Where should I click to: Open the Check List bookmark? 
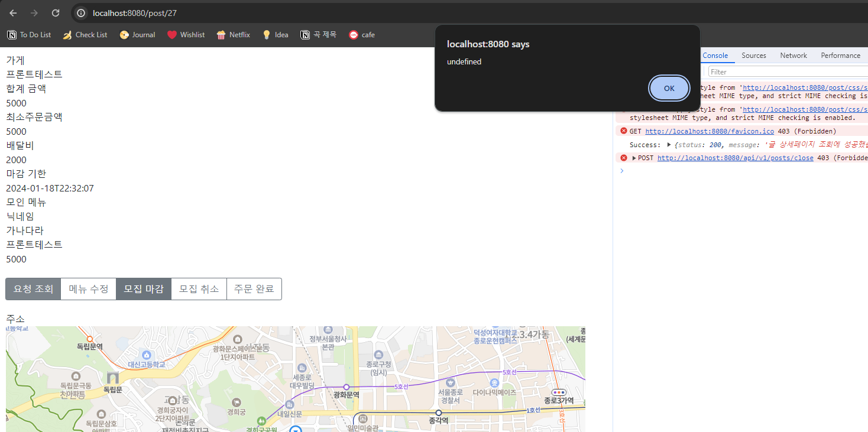(x=85, y=35)
